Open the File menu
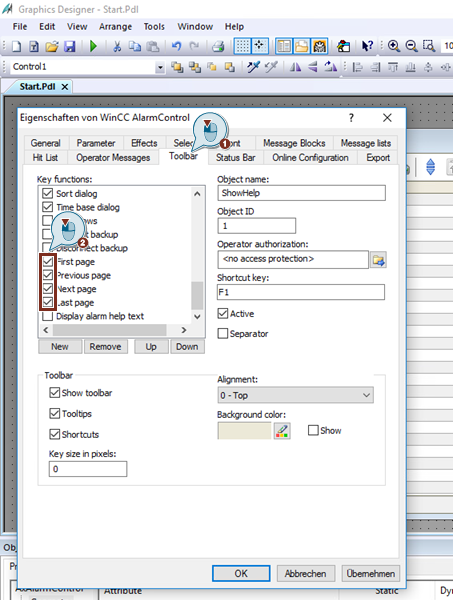The width and height of the screenshot is (453, 600). 20,27
